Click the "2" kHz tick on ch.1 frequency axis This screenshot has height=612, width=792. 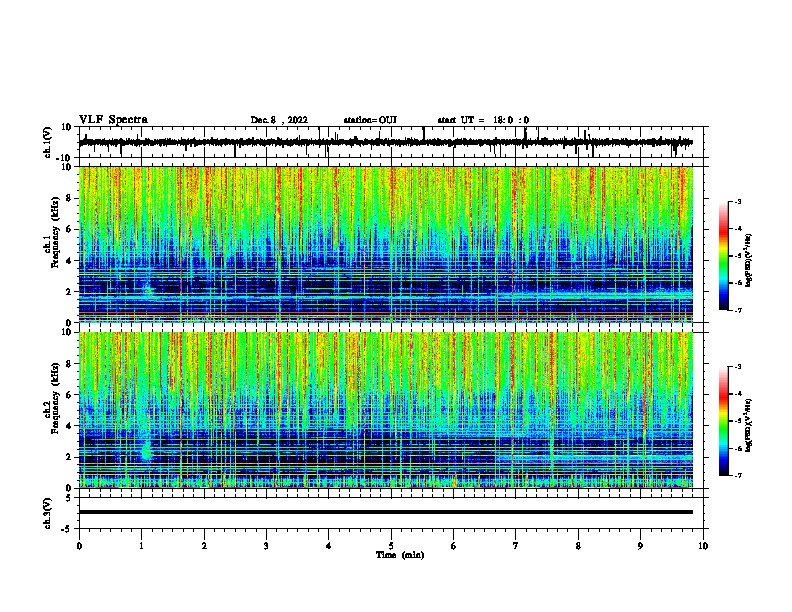(69, 292)
